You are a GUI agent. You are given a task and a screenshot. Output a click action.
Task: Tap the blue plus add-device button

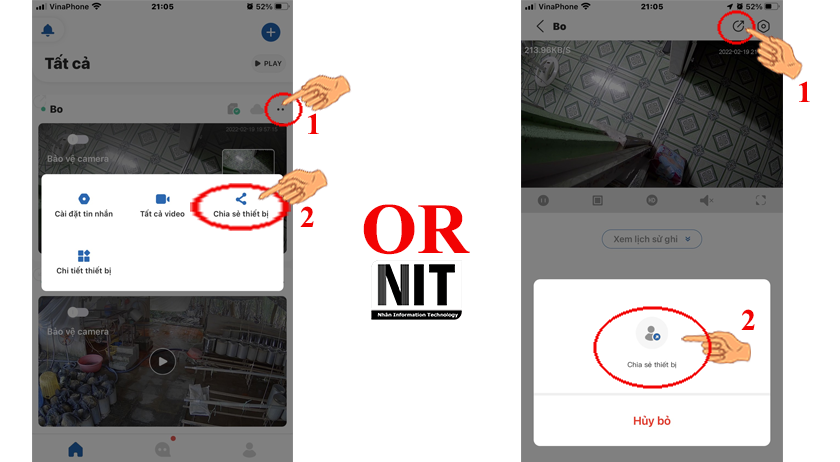[271, 32]
